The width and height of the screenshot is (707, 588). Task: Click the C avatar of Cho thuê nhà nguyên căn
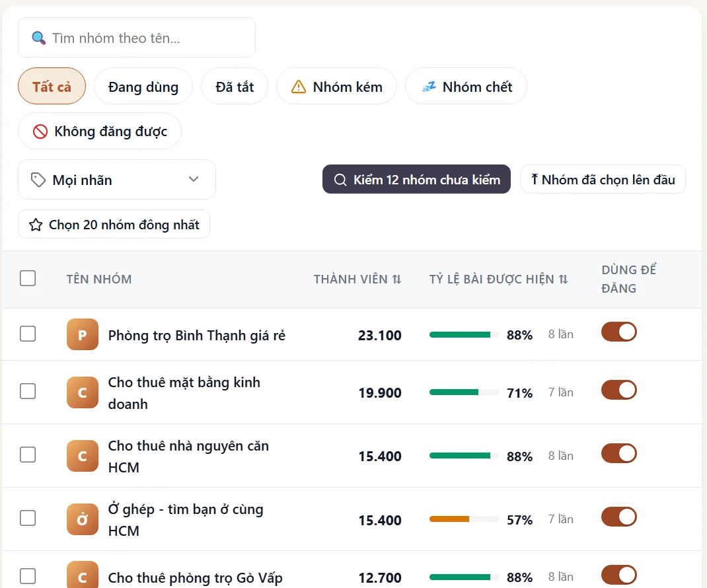pyautogui.click(x=83, y=456)
